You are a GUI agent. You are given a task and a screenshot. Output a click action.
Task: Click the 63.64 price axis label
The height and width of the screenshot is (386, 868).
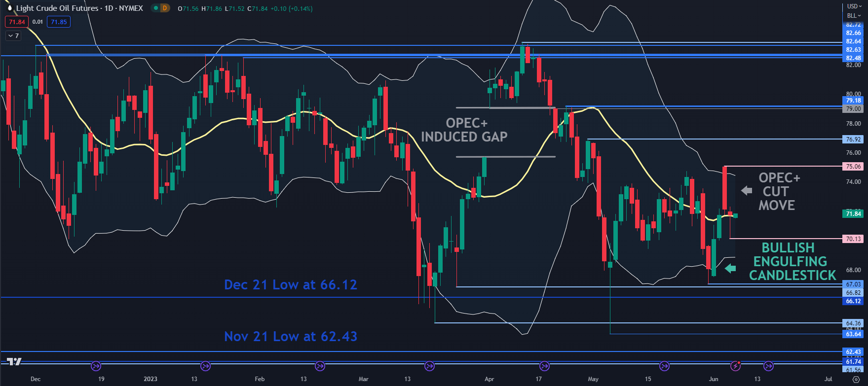pos(853,334)
